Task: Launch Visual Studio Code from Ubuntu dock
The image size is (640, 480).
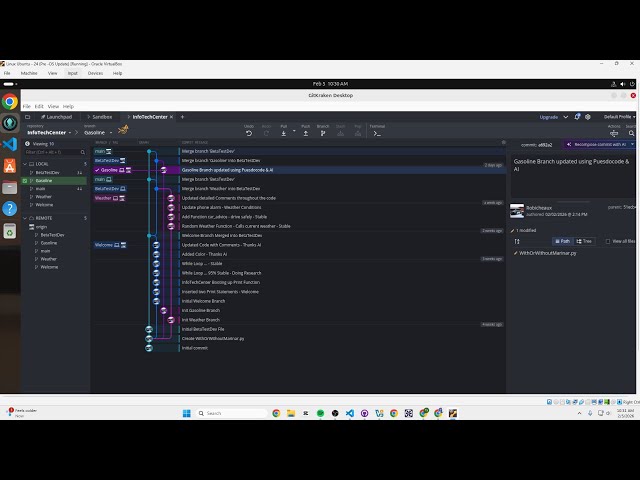Action: 9,144
